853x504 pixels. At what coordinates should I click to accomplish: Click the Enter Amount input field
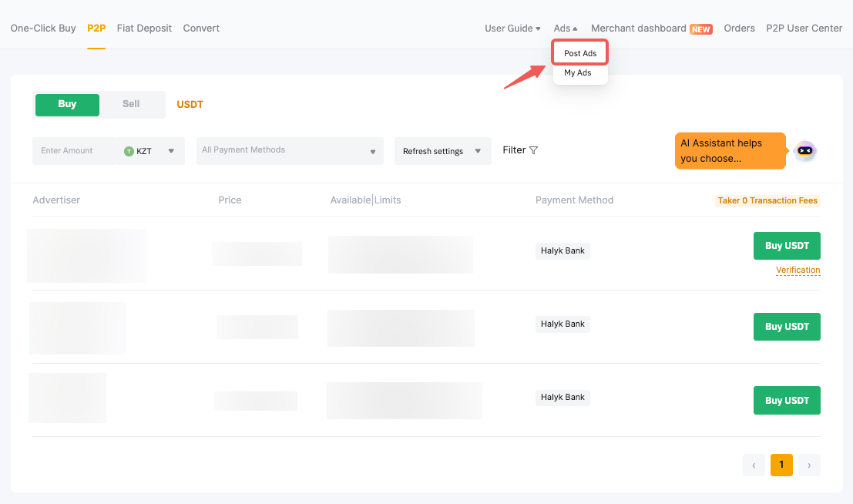click(73, 151)
